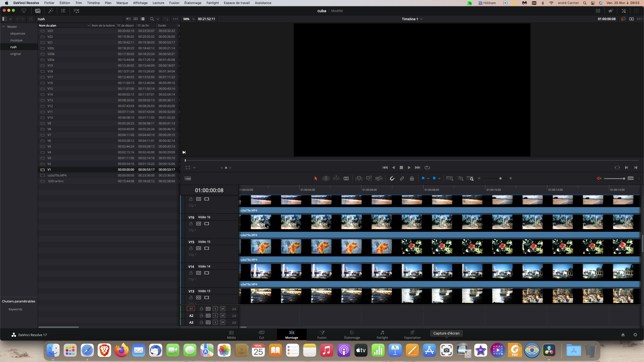Collapse the Master bin tree
644x362 pixels.
[x=4, y=27]
